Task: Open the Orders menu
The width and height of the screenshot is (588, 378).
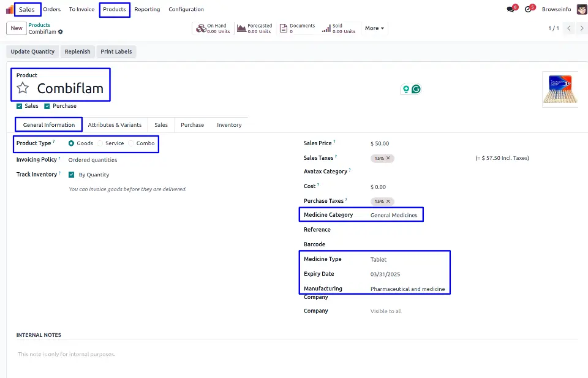Action: 51,9
